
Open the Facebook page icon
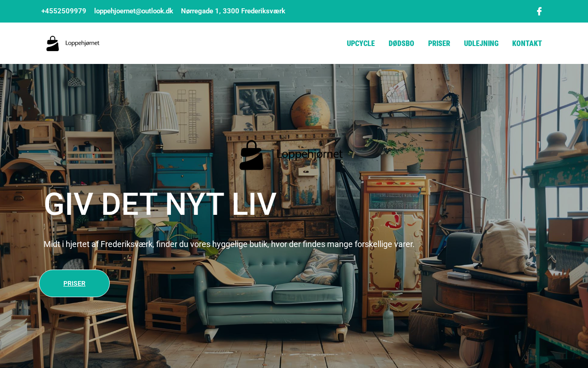(539, 11)
